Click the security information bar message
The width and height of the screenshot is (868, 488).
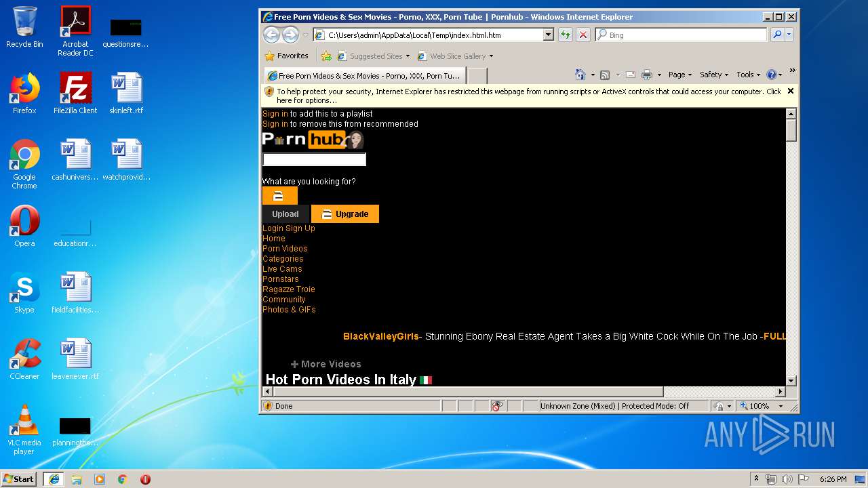click(x=529, y=96)
